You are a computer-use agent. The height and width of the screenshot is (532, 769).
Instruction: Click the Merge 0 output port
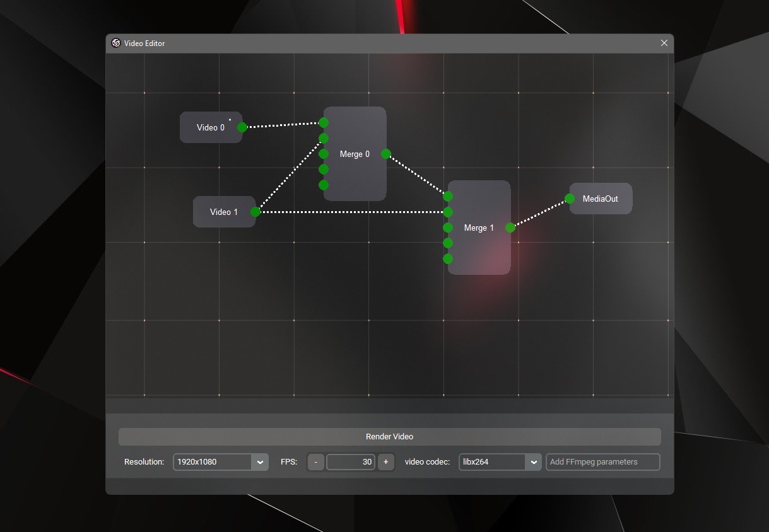[386, 154]
